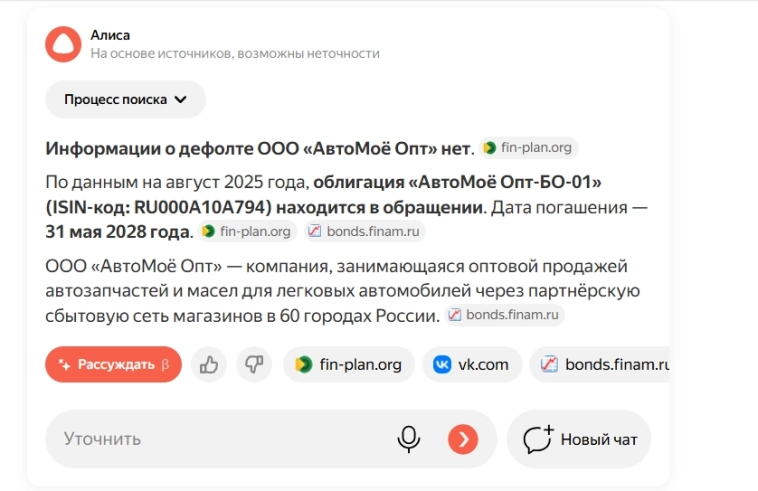The image size is (758, 491).
Task: Open bonds.finam.ru source after the maturity date
Action: [366, 231]
